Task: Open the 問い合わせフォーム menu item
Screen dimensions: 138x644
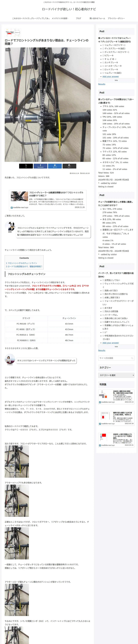Action: point(97,18)
